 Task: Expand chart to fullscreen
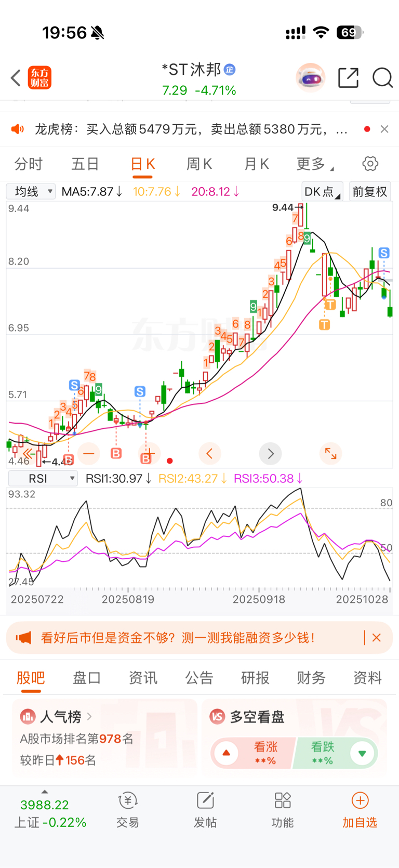pyautogui.click(x=330, y=454)
